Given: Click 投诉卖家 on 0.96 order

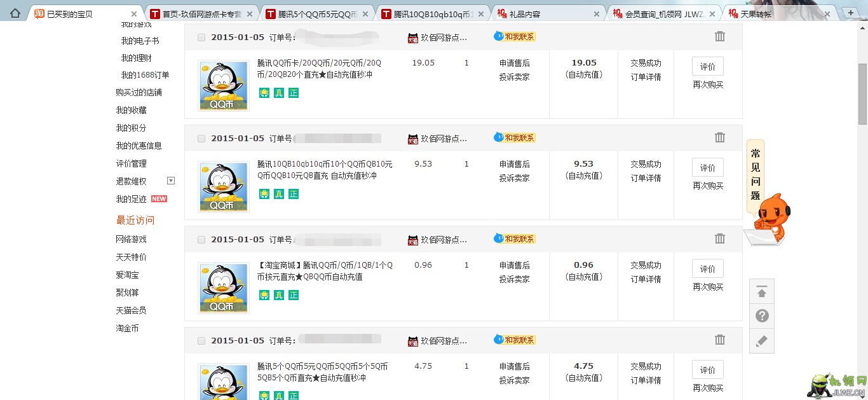Looking at the screenshot, I should point(514,279).
